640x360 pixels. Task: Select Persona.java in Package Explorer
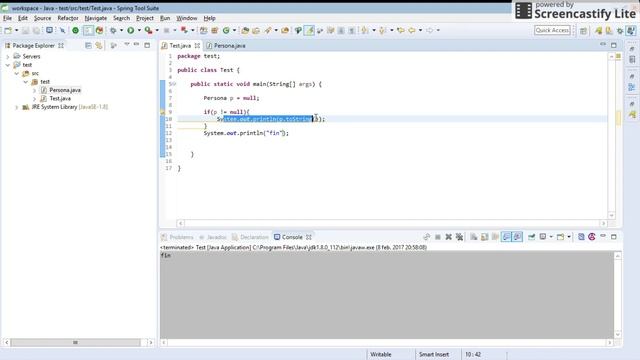(x=65, y=90)
